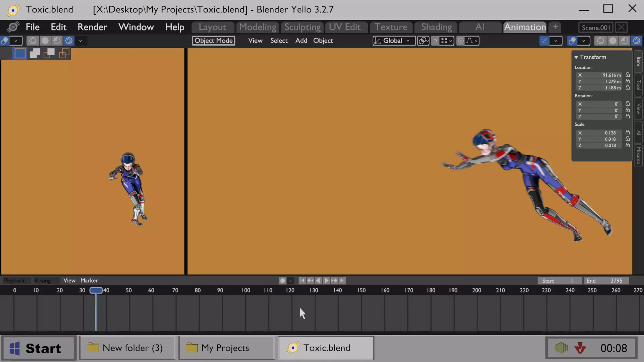Image resolution: width=644 pixels, height=362 pixels.
Task: Click the End frame field
Action: (606, 281)
